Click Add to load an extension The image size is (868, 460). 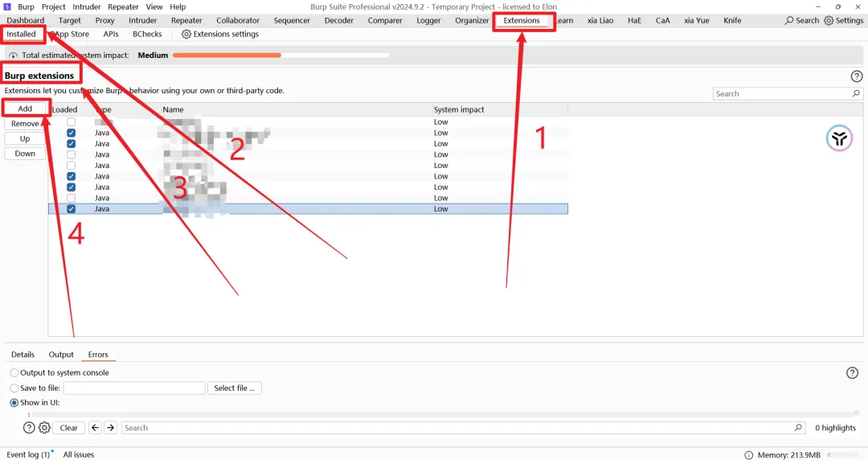pyautogui.click(x=25, y=109)
